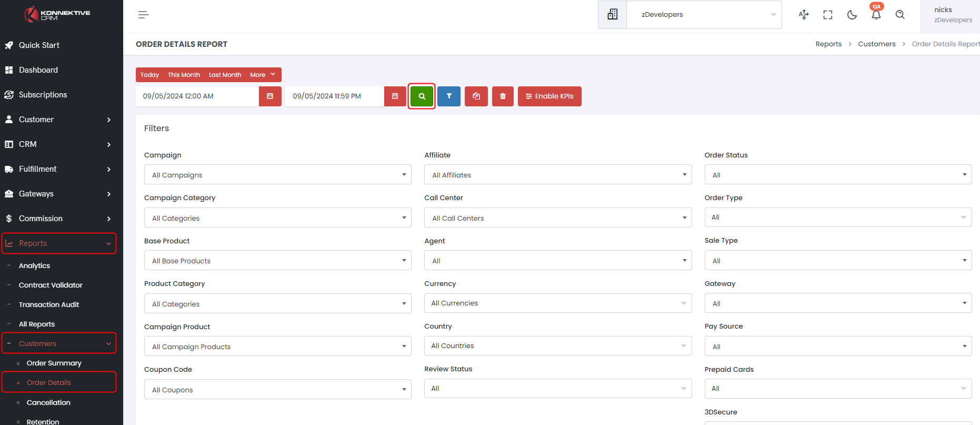Viewport: 980px width, 425px height.
Task: Click the Reports breadcrumb link
Action: 828,44
